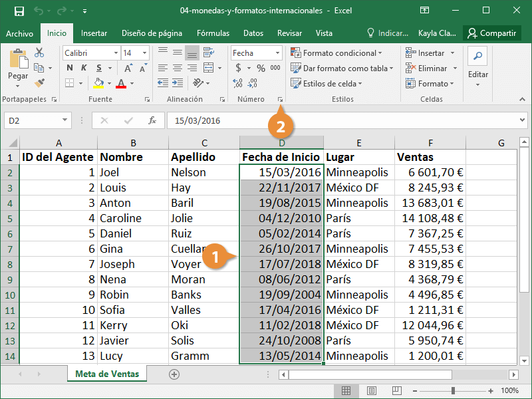Toggle bold (N) formatting

(70, 68)
